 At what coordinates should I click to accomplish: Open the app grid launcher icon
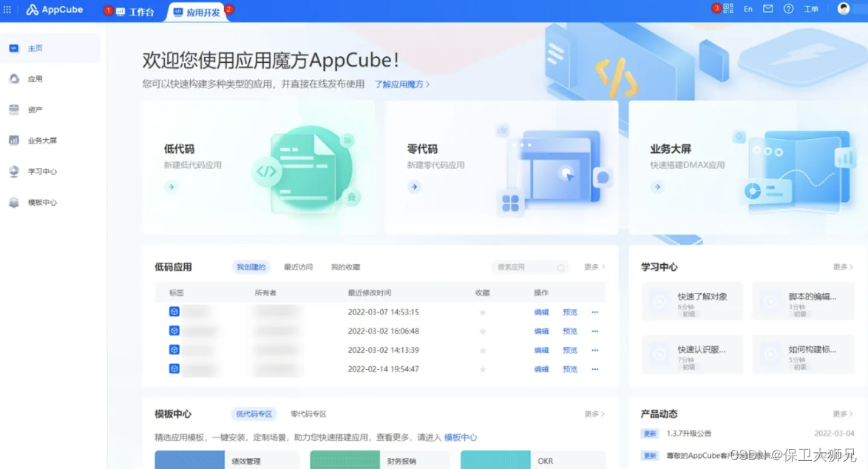pos(7,10)
